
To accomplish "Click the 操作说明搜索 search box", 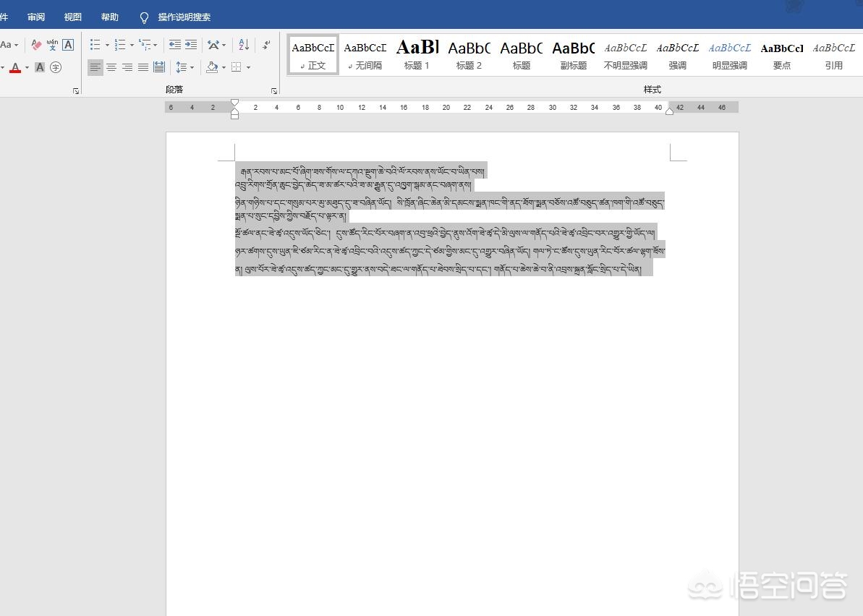I will 184,17.
